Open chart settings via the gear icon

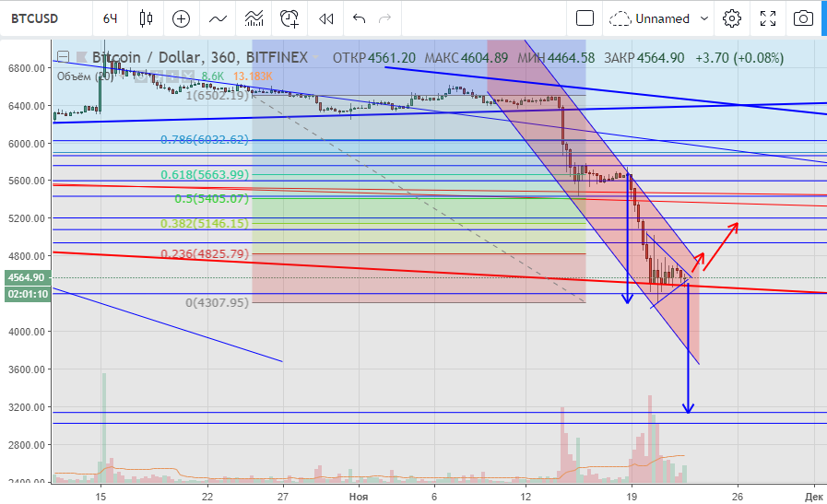tap(732, 18)
